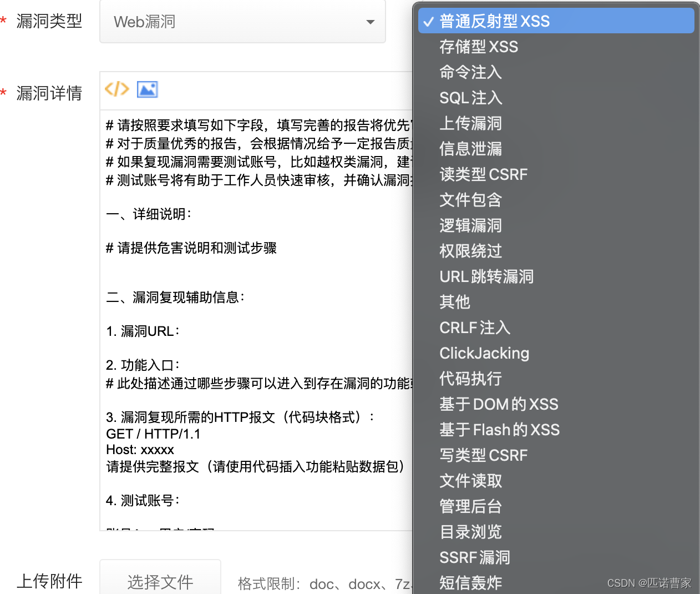Click the 3. 漏洞复现所需的HTTP报文 line
The height and width of the screenshot is (594, 700).
click(x=240, y=417)
